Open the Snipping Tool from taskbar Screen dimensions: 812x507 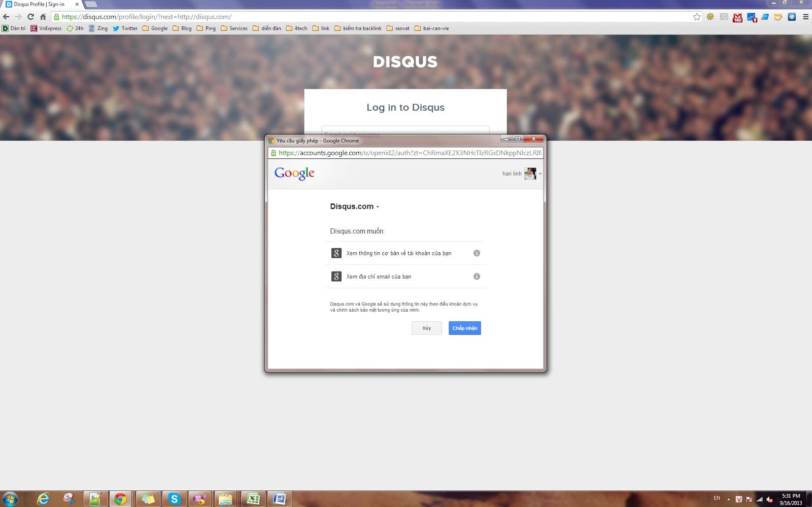(x=70, y=499)
